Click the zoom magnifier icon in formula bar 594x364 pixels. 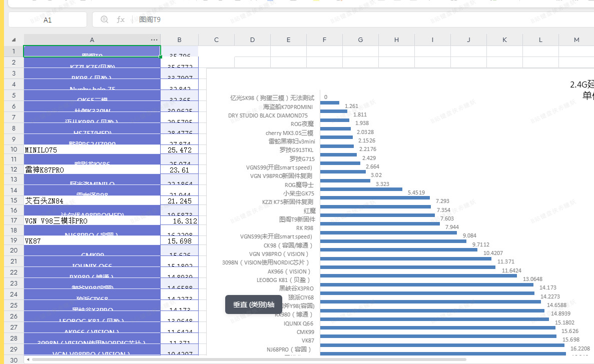[105, 19]
